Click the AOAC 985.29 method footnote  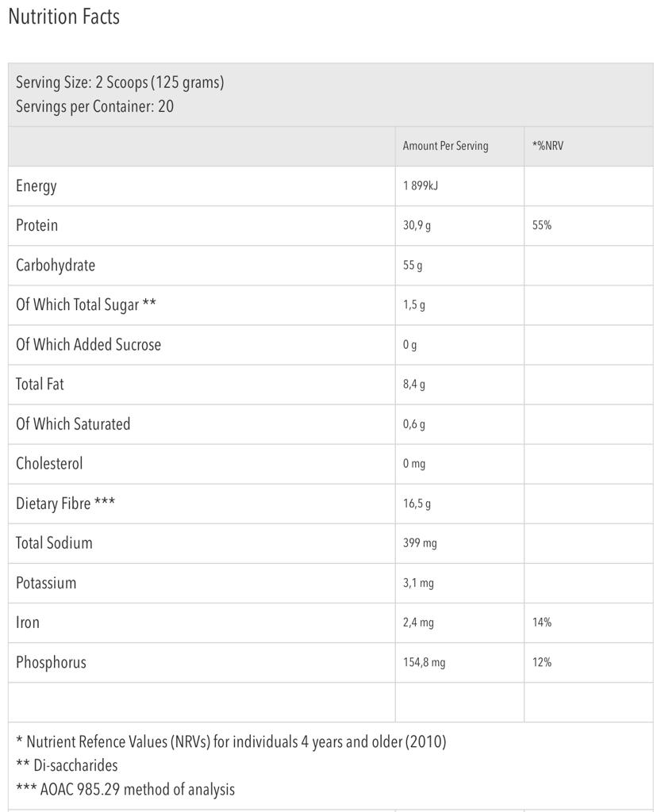coord(125,789)
